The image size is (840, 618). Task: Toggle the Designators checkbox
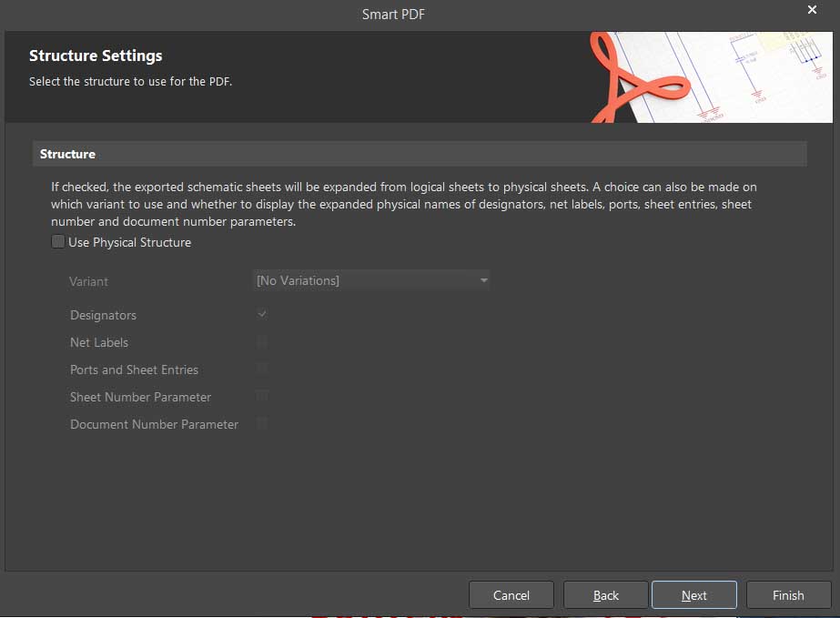pyautogui.click(x=262, y=315)
